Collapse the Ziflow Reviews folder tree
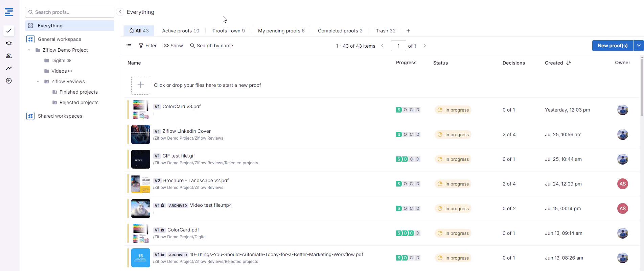644x271 pixels. click(x=38, y=81)
